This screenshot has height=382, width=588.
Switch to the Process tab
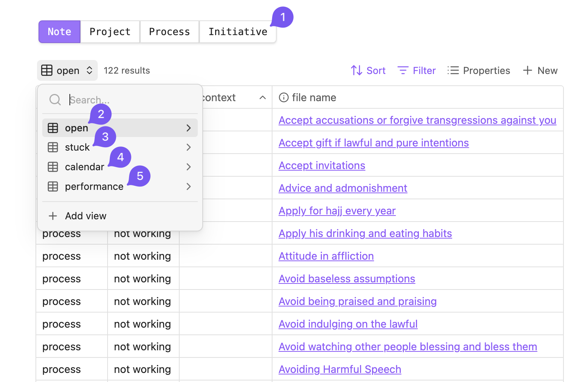169,32
